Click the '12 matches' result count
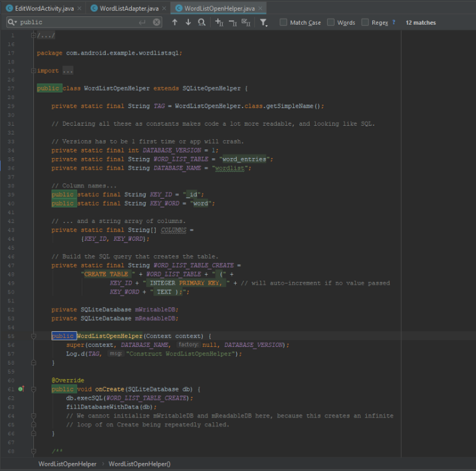Viewport: 476px width, 471px height. point(420,22)
